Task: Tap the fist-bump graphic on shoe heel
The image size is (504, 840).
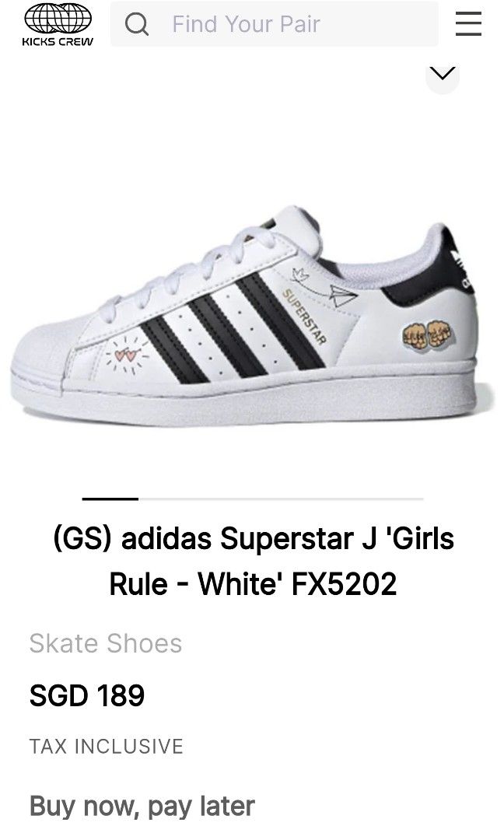Action: pos(428,334)
